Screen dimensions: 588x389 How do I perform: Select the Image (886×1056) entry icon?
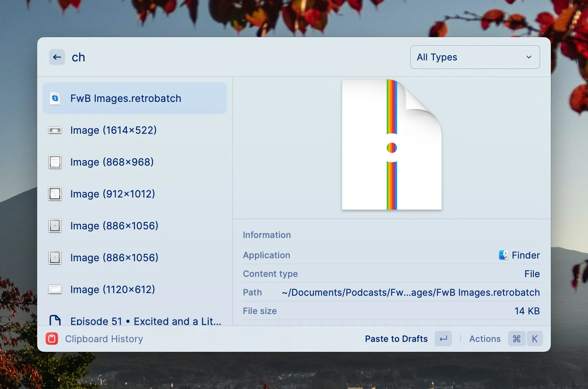(x=55, y=226)
